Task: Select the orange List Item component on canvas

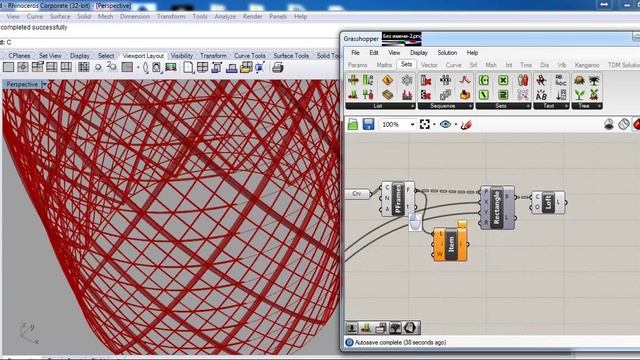Action: [x=450, y=244]
